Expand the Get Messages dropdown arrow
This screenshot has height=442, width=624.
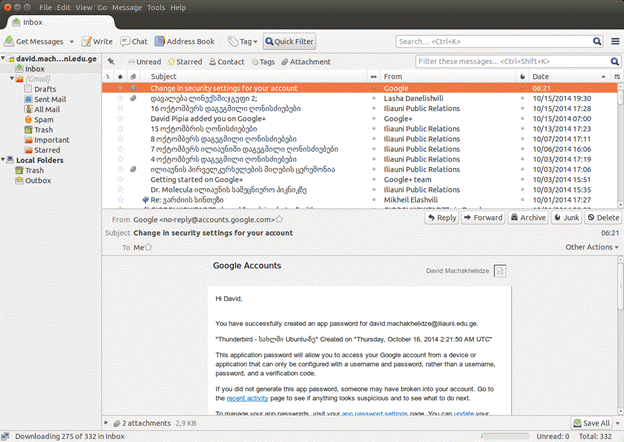(72, 41)
